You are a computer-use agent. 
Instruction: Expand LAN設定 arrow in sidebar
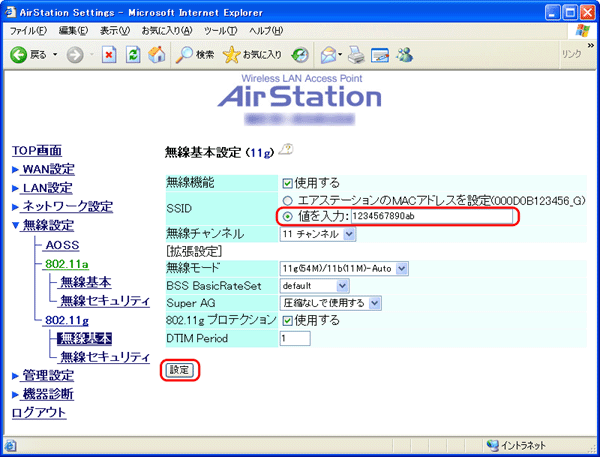point(15,188)
